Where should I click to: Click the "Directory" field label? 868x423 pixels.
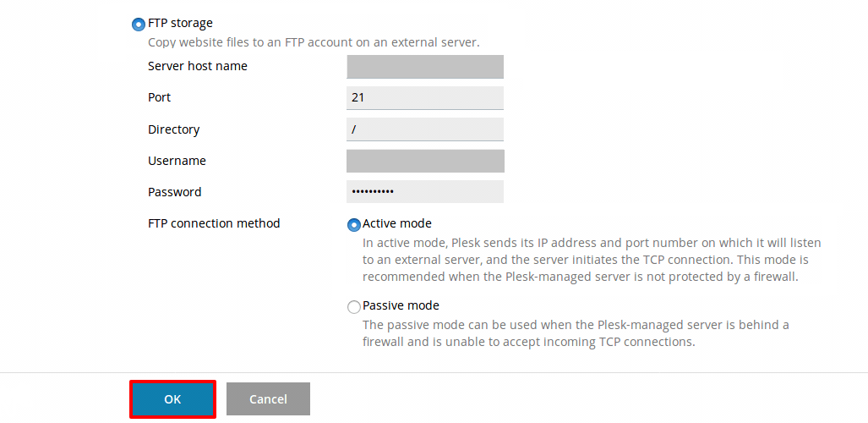[174, 129]
